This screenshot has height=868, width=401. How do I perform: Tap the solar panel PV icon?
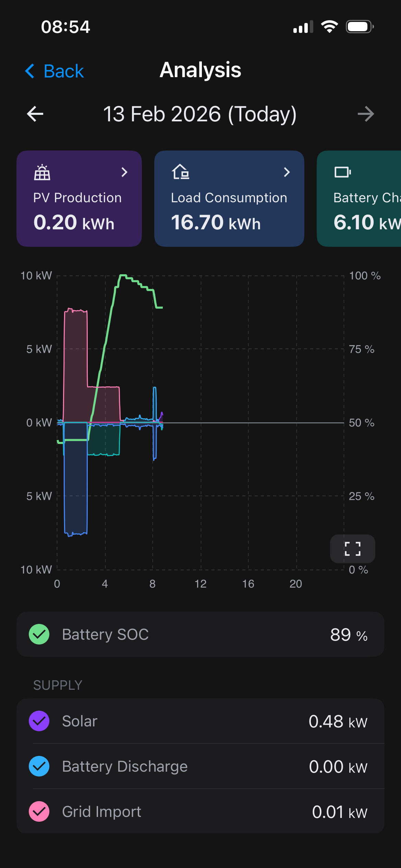pos(42,172)
